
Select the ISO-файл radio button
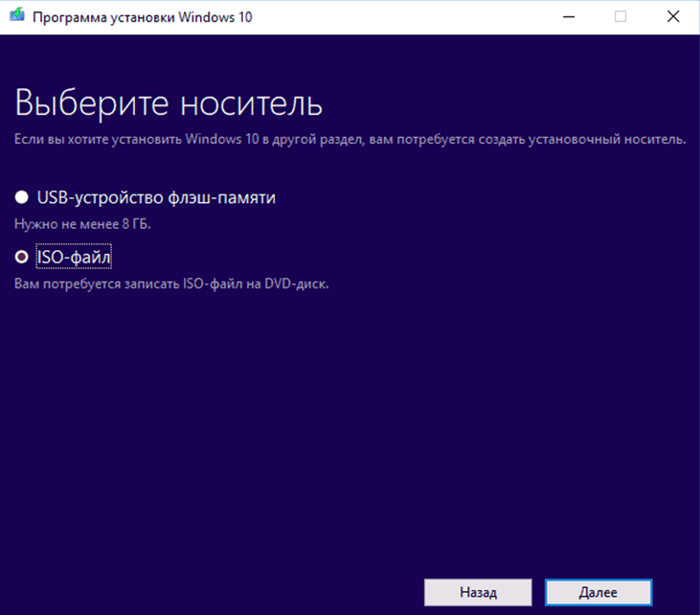[21, 258]
